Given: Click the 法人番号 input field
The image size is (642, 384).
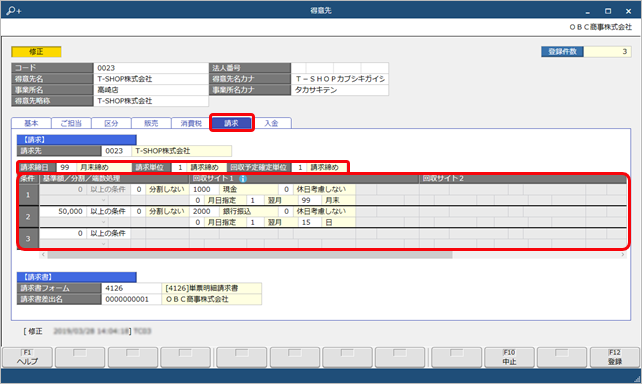Looking at the screenshot, I should pyautogui.click(x=339, y=68).
